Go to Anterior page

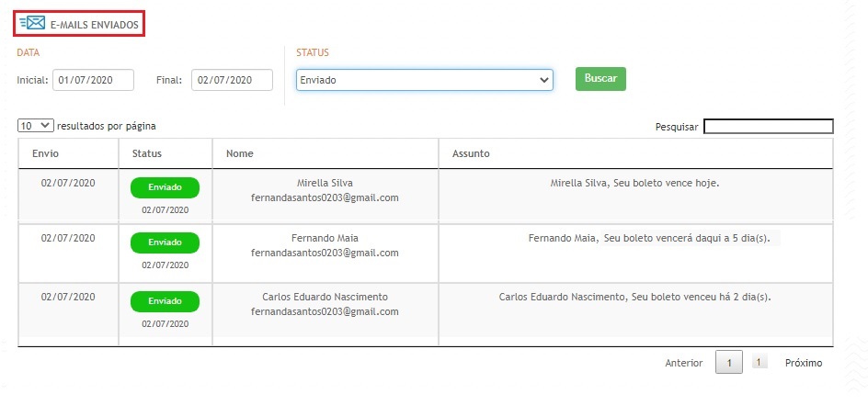pos(683,363)
